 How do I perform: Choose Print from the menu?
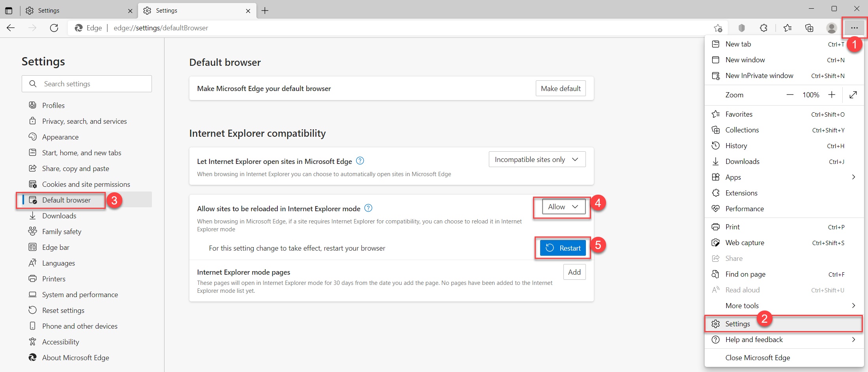coord(784,227)
